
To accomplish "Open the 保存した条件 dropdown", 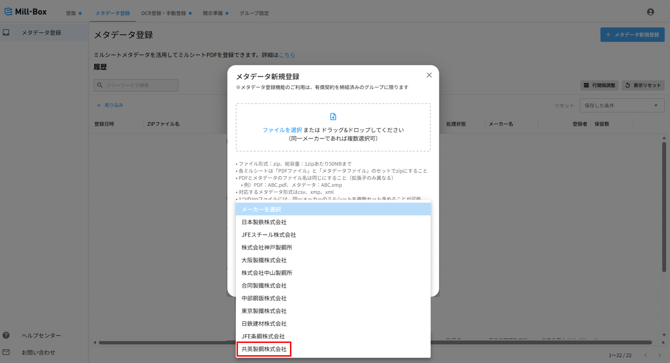I will tap(622, 105).
